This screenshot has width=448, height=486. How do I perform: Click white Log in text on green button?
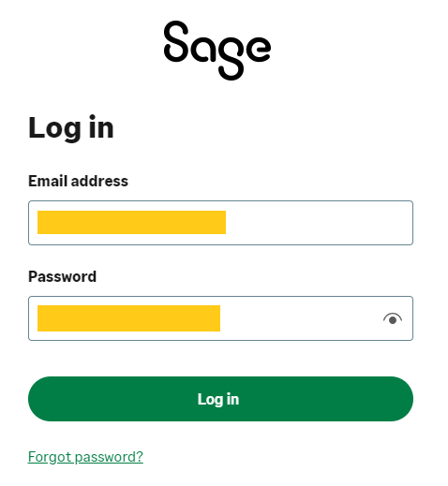(218, 399)
